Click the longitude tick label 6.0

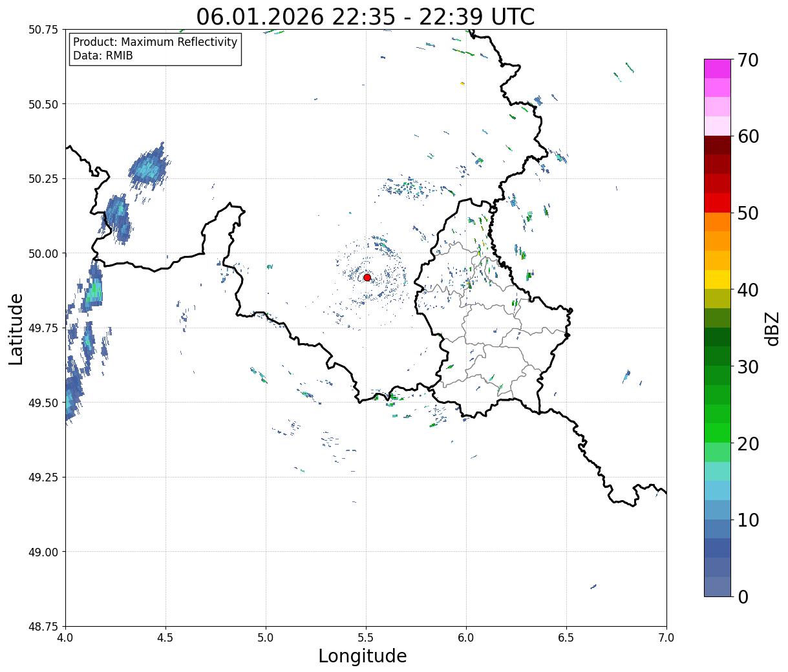click(x=466, y=637)
